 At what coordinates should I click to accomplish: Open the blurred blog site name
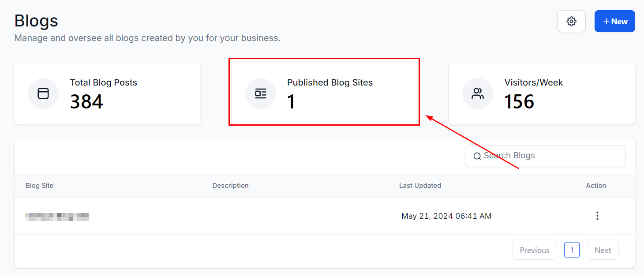(x=57, y=216)
